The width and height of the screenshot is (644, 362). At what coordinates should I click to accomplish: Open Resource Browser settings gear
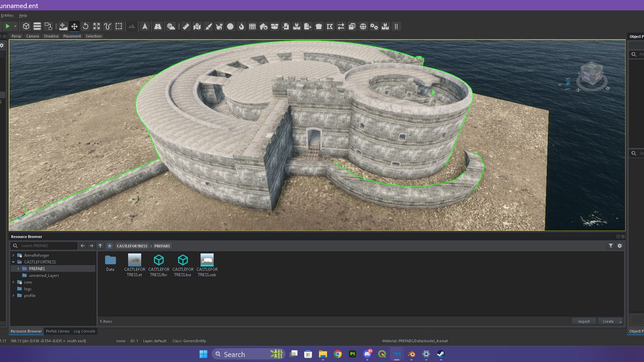pyautogui.click(x=619, y=246)
